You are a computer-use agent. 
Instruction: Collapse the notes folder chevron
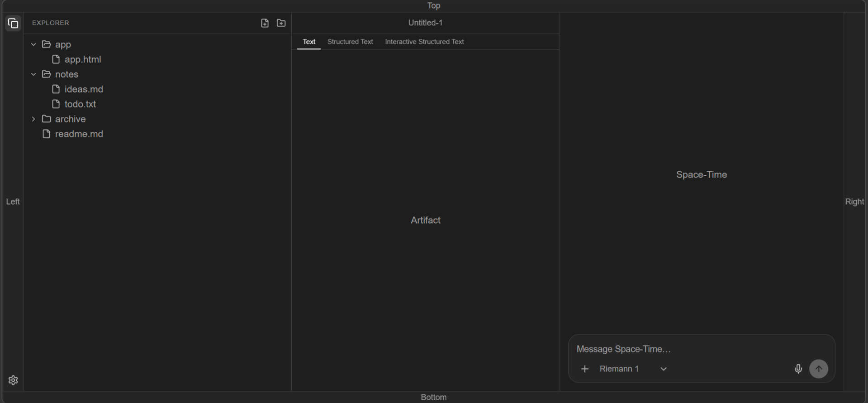click(x=33, y=74)
